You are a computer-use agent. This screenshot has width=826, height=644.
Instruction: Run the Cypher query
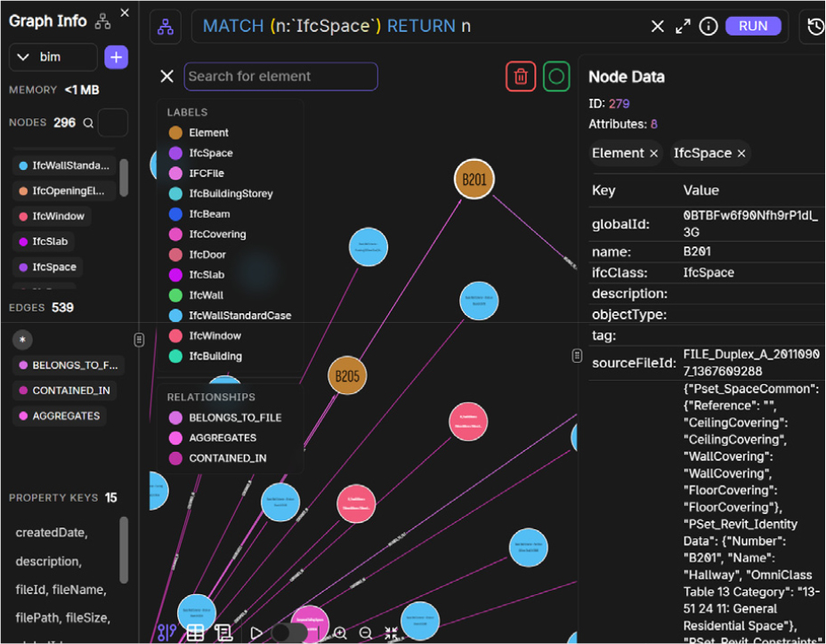pos(753,27)
